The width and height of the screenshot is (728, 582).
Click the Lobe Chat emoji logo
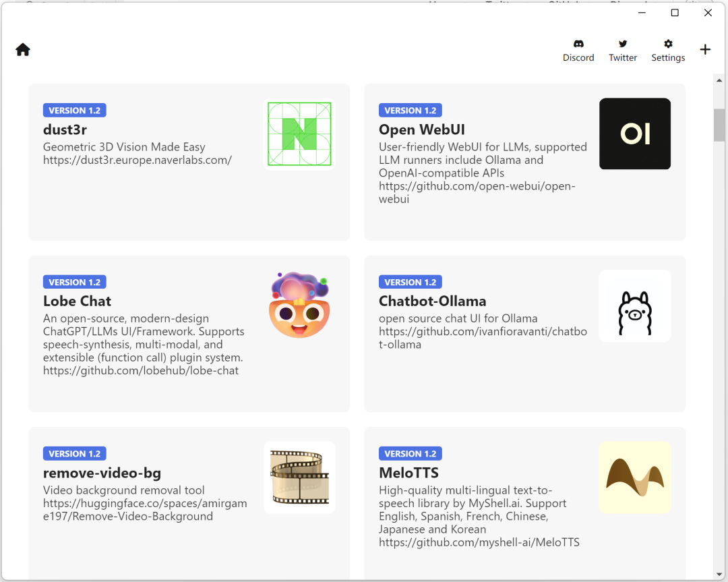click(299, 305)
